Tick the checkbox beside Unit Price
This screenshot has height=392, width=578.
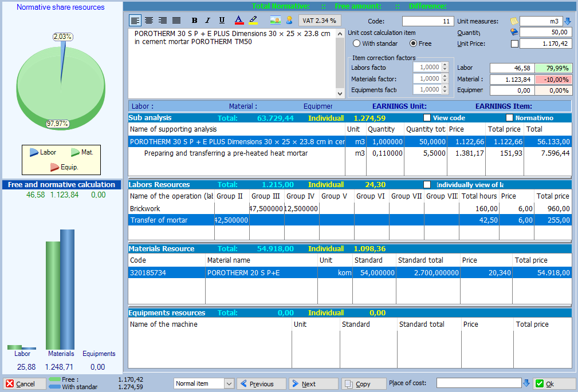click(x=514, y=44)
